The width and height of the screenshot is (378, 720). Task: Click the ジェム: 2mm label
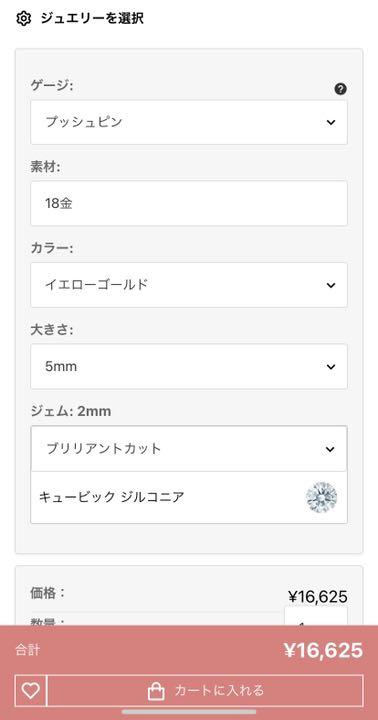(x=71, y=411)
